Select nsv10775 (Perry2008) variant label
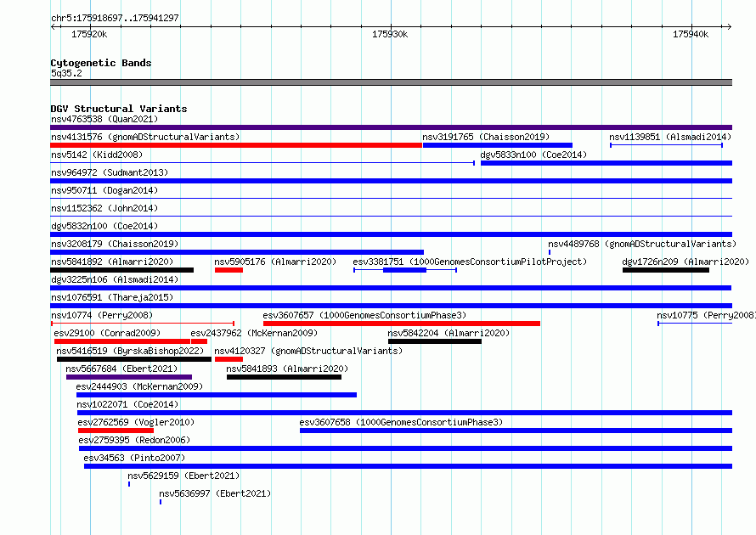 706,315
